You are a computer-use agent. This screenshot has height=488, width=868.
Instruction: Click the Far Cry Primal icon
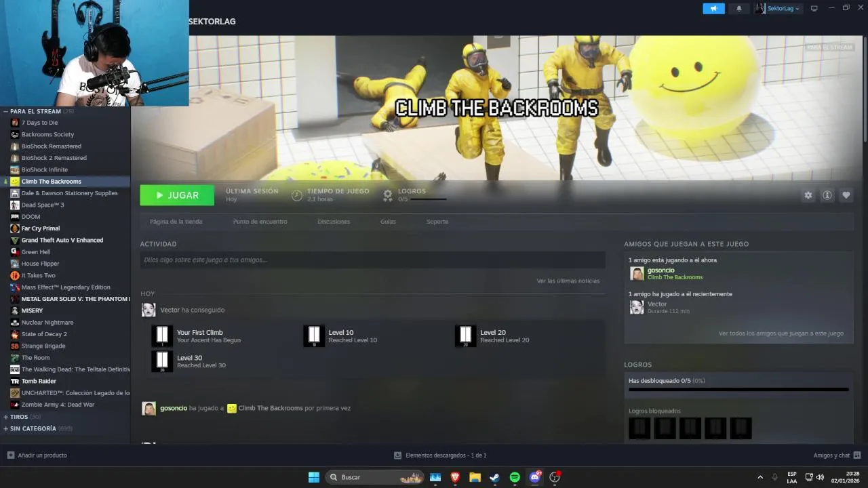click(15, 228)
